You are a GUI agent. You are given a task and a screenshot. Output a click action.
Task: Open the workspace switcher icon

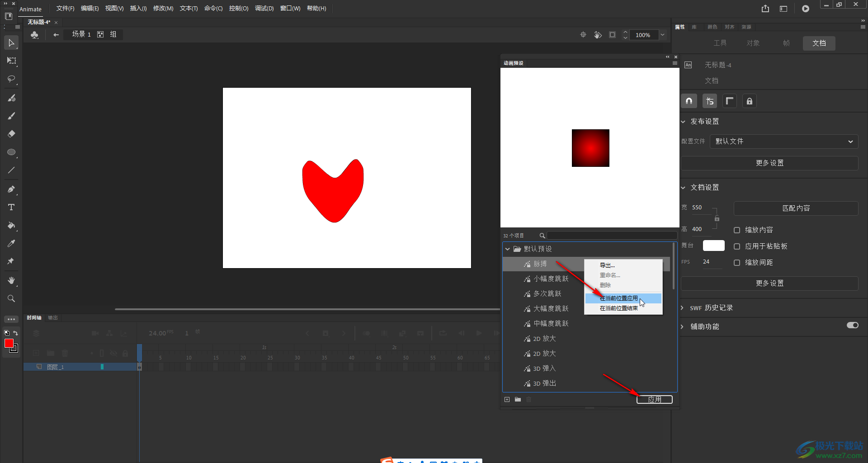(x=783, y=9)
